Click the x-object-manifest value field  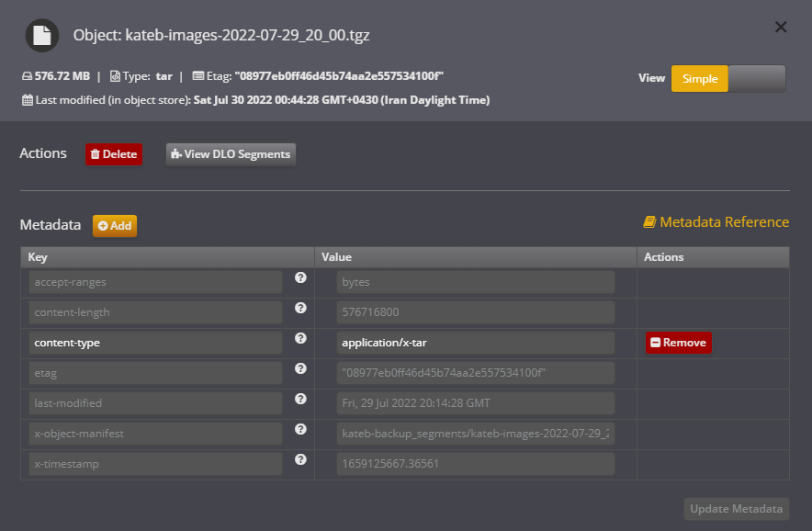(x=475, y=434)
